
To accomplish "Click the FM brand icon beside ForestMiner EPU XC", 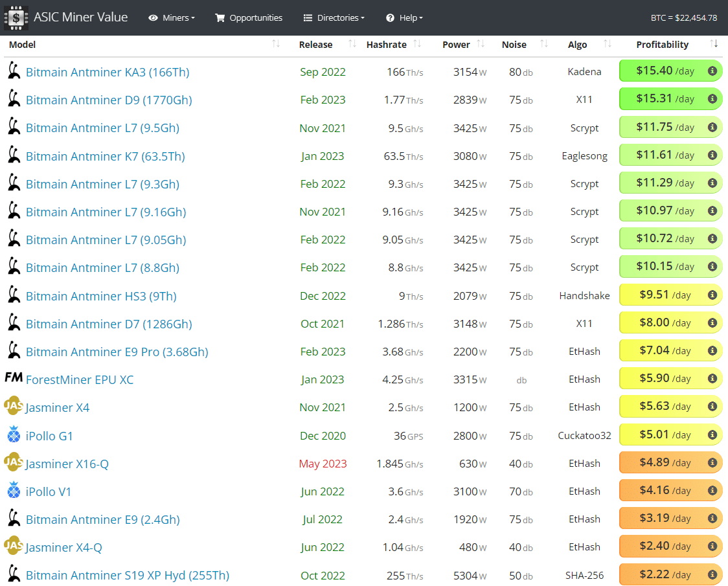I will click(14, 378).
